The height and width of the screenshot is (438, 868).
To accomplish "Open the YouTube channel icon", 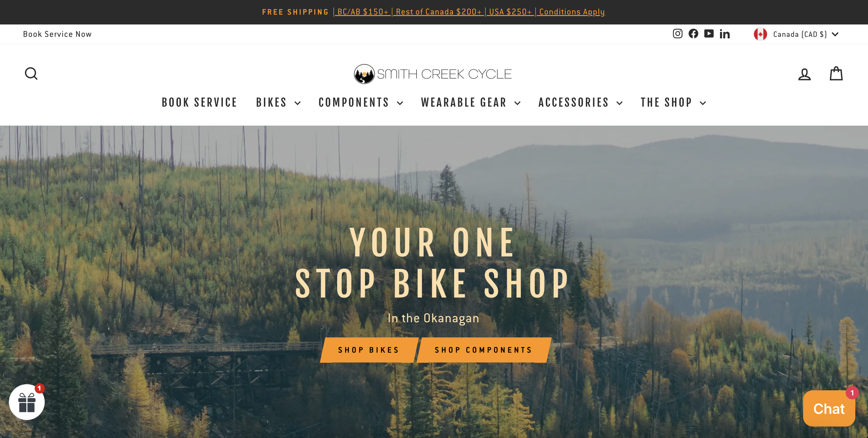I will tap(709, 34).
